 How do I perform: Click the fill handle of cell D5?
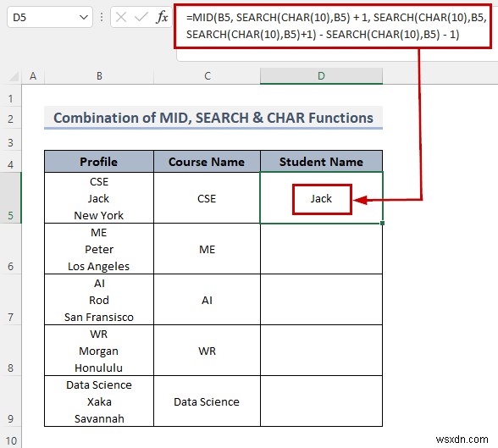(x=383, y=224)
